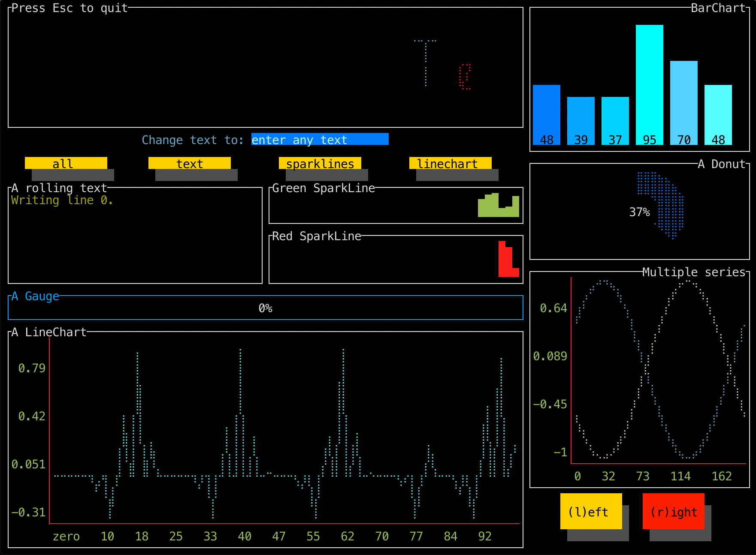Select the yellow "text" button
This screenshot has width=756, height=555.
click(x=190, y=163)
